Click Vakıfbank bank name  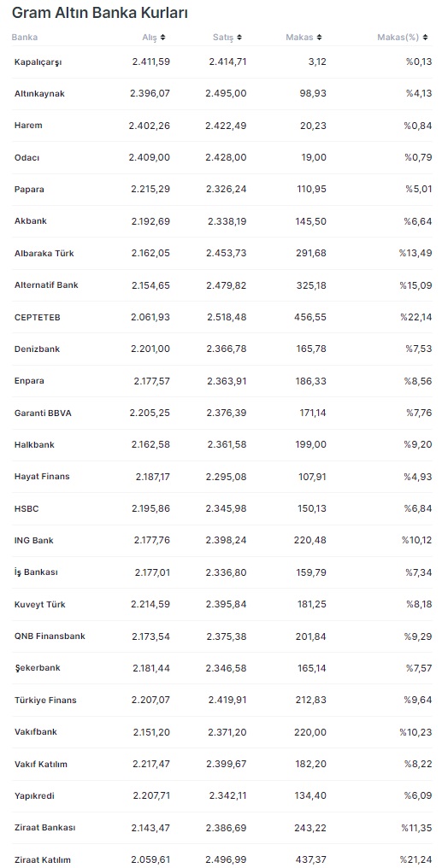tap(35, 732)
